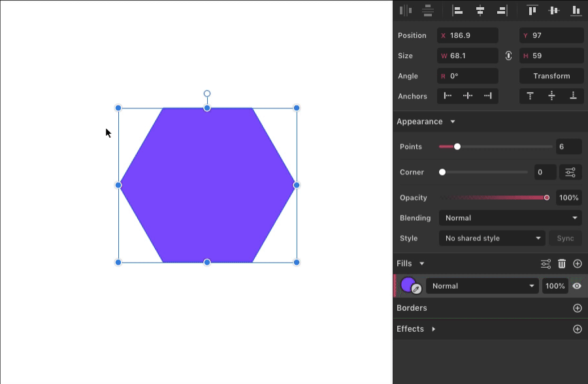Image resolution: width=588 pixels, height=384 pixels.
Task: Align selection to left edge
Action: pyautogui.click(x=458, y=10)
